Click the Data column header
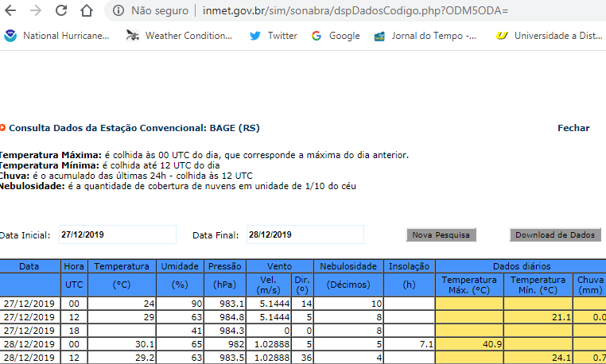The image size is (606, 364). coord(29,266)
